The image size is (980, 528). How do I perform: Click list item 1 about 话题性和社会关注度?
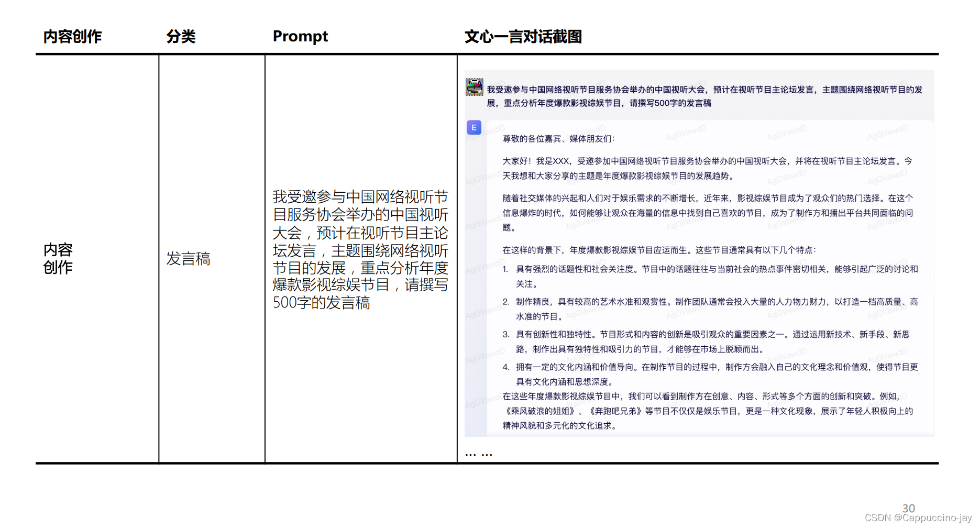coord(710,277)
